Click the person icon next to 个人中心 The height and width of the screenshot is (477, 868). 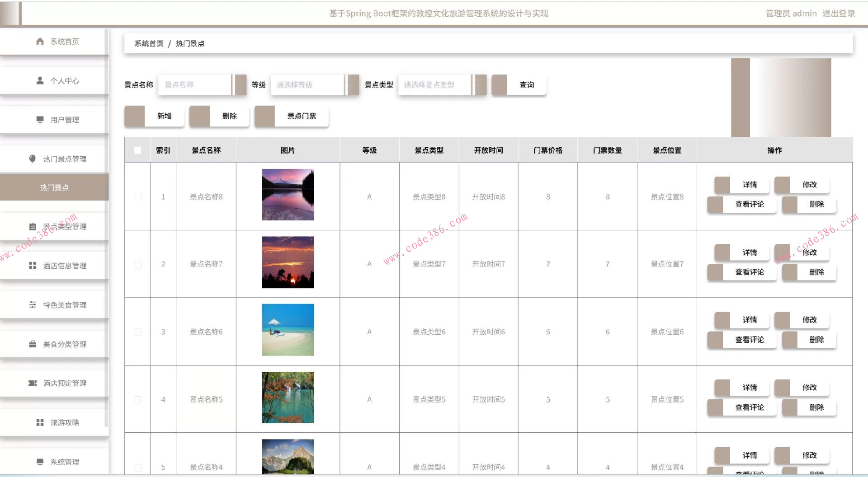coord(39,80)
